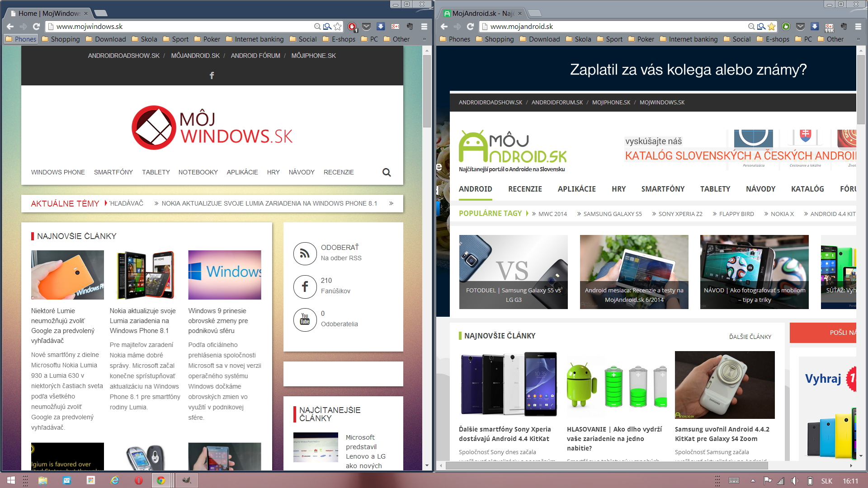
Task: Open FLAPPY BIRD popular tag
Action: coord(736,214)
